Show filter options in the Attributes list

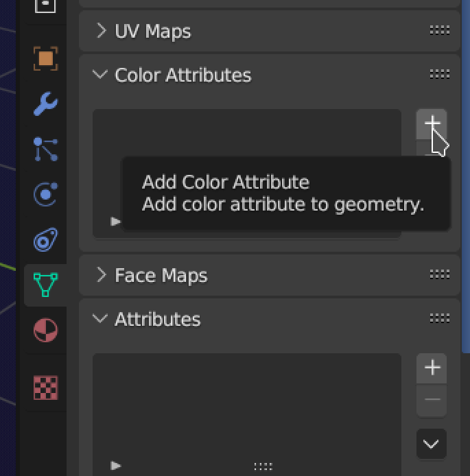tap(116, 466)
